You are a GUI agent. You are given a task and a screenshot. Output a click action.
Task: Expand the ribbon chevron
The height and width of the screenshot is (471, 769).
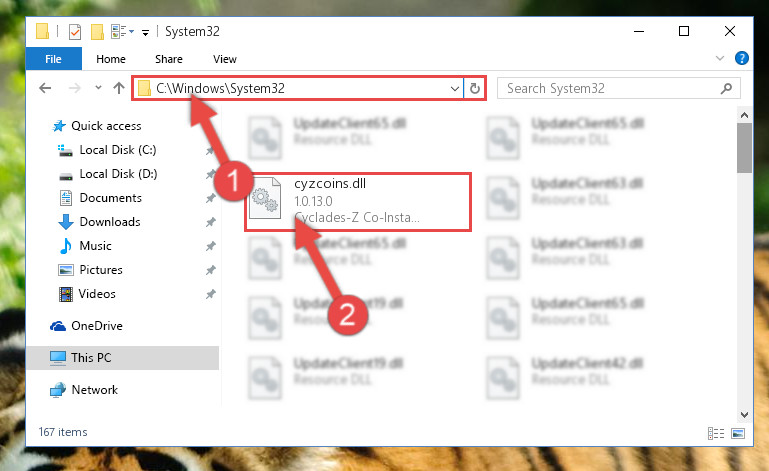[x=719, y=58]
